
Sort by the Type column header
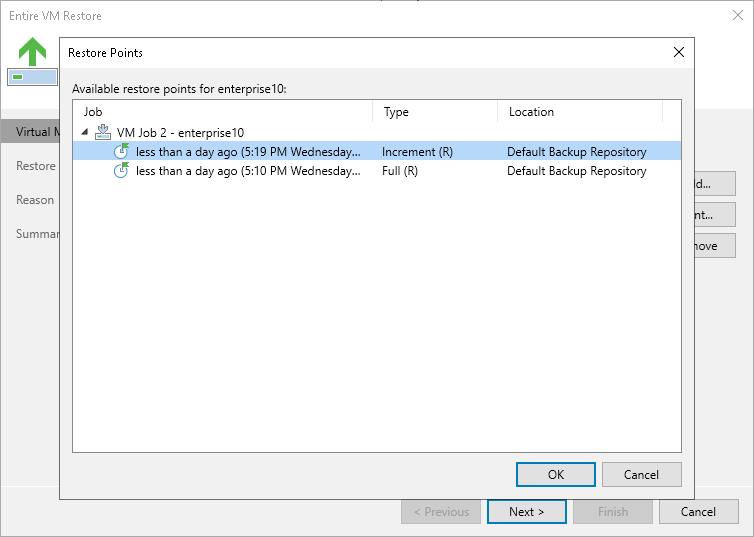pyautogui.click(x=435, y=112)
